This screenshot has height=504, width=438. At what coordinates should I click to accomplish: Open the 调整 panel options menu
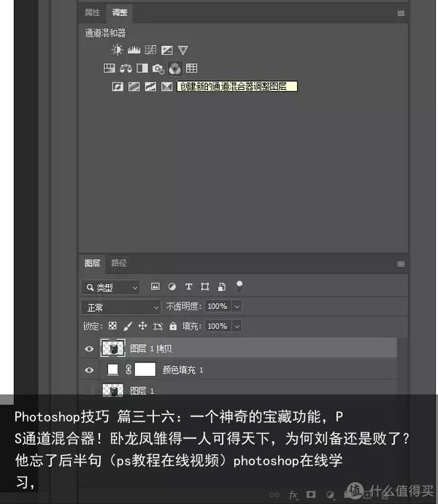401,13
